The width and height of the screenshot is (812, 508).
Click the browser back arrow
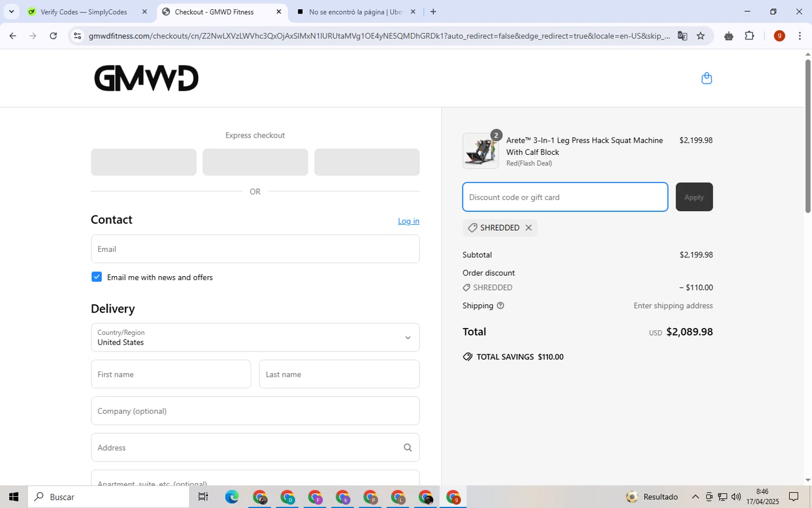(12, 36)
